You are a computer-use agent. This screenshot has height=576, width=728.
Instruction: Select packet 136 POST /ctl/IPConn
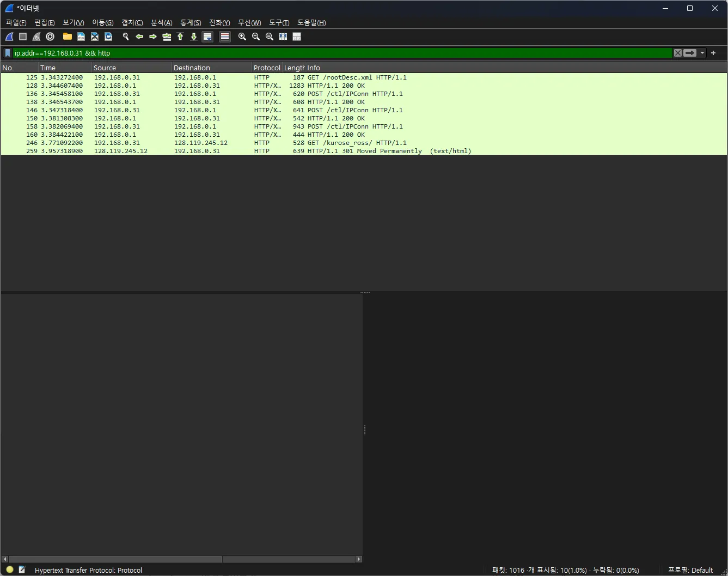[x=364, y=94]
